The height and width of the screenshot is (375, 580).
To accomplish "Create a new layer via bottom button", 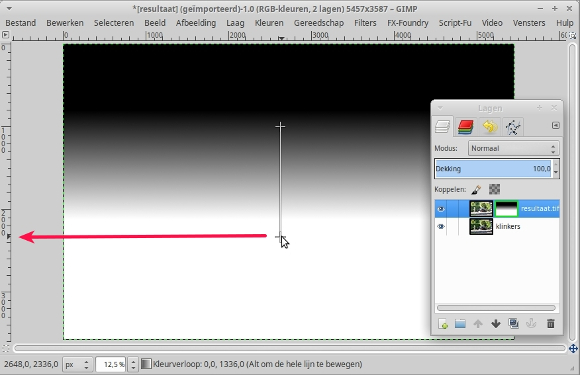I will (x=443, y=324).
